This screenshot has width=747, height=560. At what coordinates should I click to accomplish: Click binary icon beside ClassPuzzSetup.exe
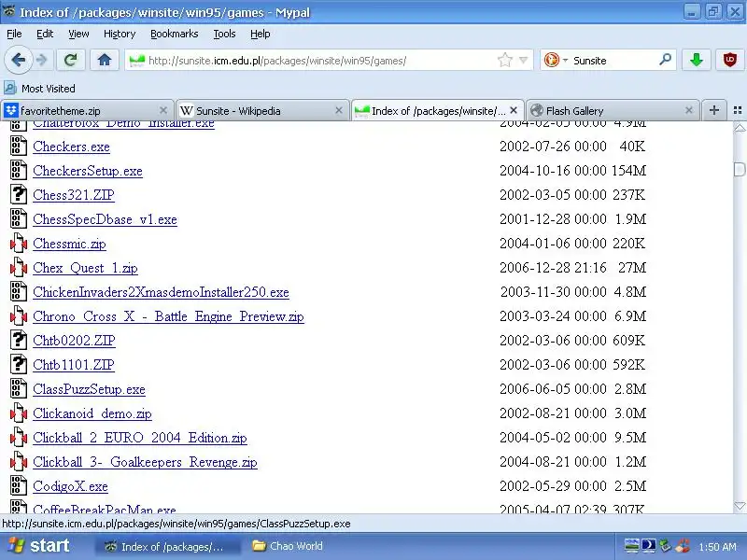tap(19, 389)
